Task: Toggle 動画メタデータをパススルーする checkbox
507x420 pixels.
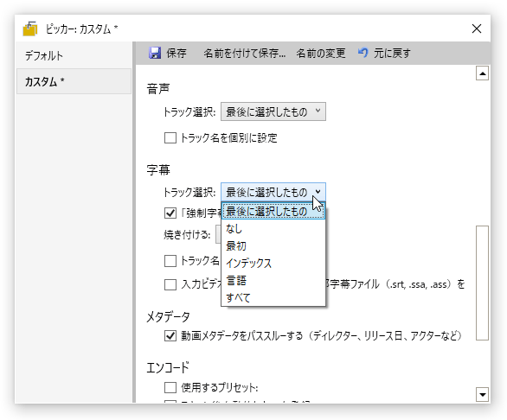Action: click(170, 336)
